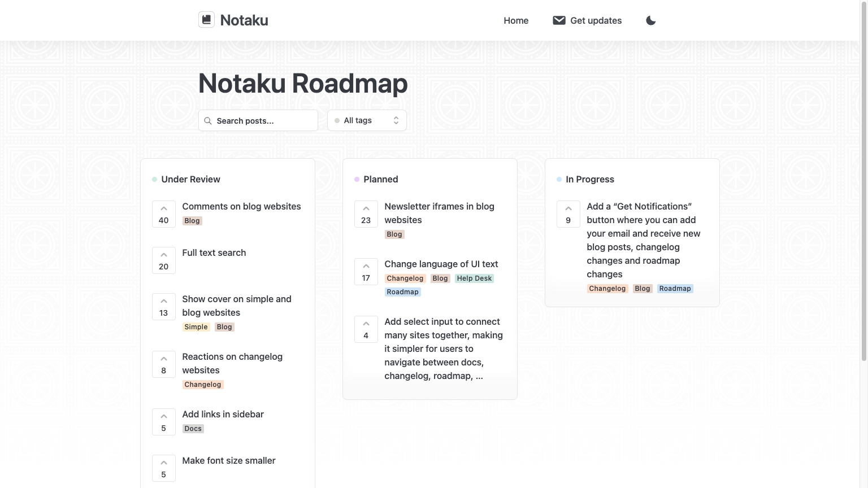The height and width of the screenshot is (488, 868).
Task: Click the Help Desk tag
Action: (474, 278)
